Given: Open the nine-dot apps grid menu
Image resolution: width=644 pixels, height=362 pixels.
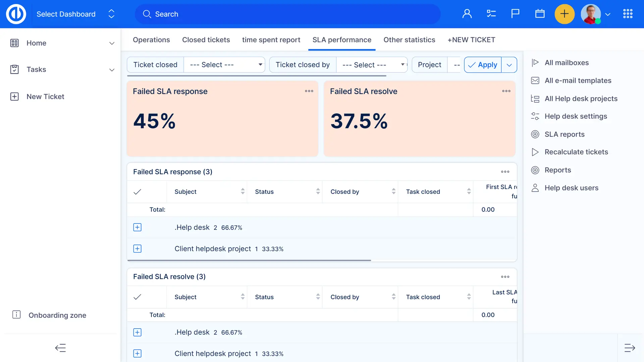Looking at the screenshot, I should coord(628,14).
